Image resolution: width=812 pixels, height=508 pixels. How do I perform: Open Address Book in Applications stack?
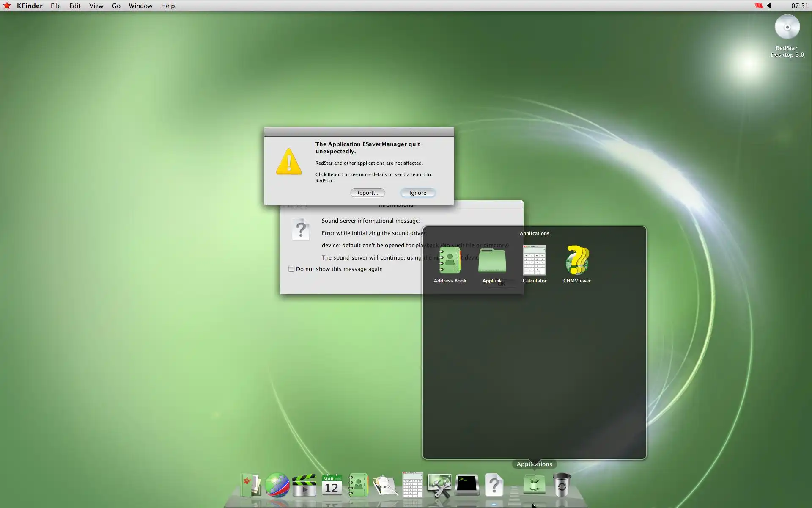click(x=450, y=261)
